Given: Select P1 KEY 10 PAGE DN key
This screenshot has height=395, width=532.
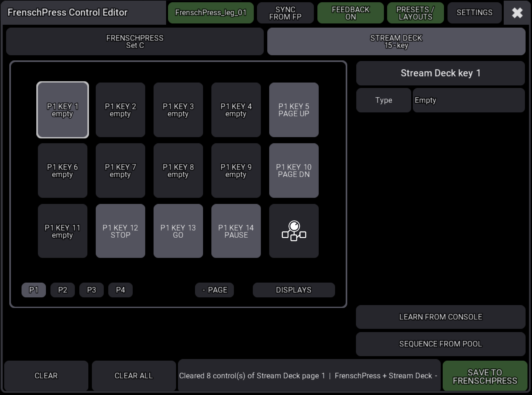Looking at the screenshot, I should click(294, 171).
